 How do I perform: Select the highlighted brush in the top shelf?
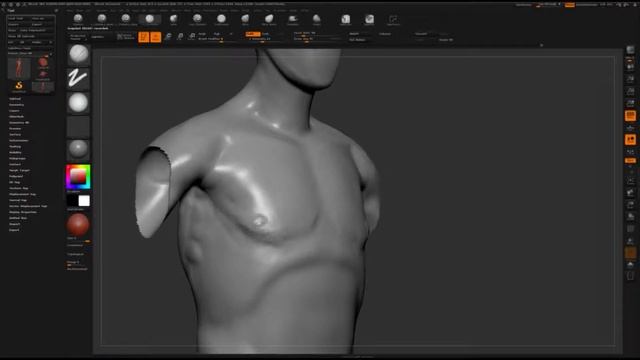click(150, 19)
